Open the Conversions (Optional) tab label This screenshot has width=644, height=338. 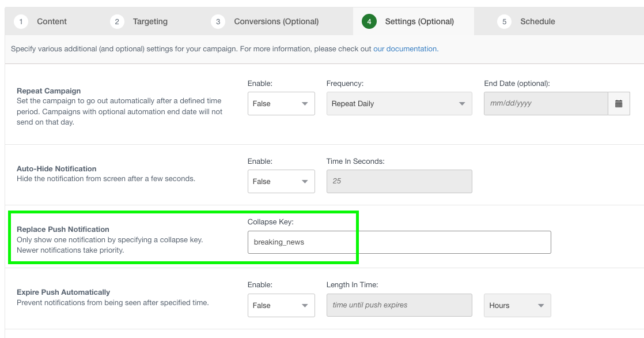point(276,22)
